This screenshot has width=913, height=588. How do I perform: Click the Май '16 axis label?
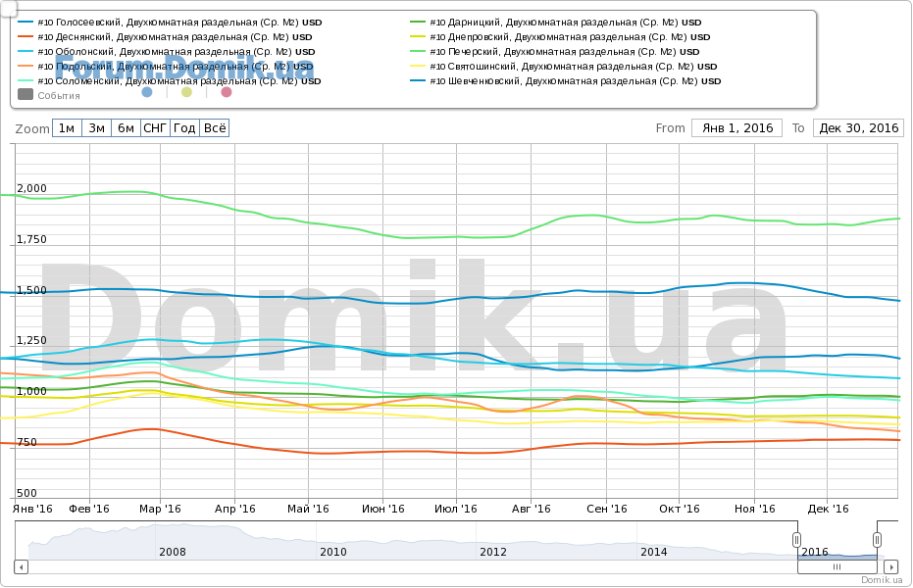(308, 509)
